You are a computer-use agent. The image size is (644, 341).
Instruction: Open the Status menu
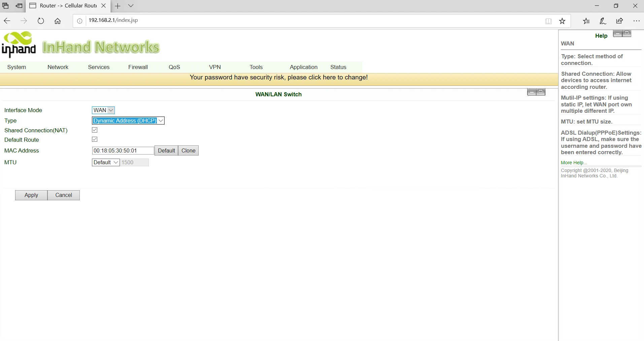pyautogui.click(x=338, y=67)
